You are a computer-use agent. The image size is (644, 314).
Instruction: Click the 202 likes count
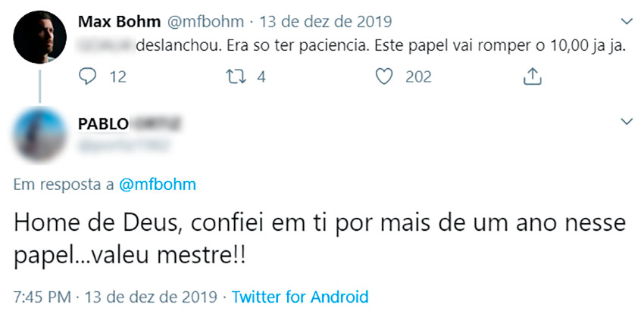(x=418, y=76)
